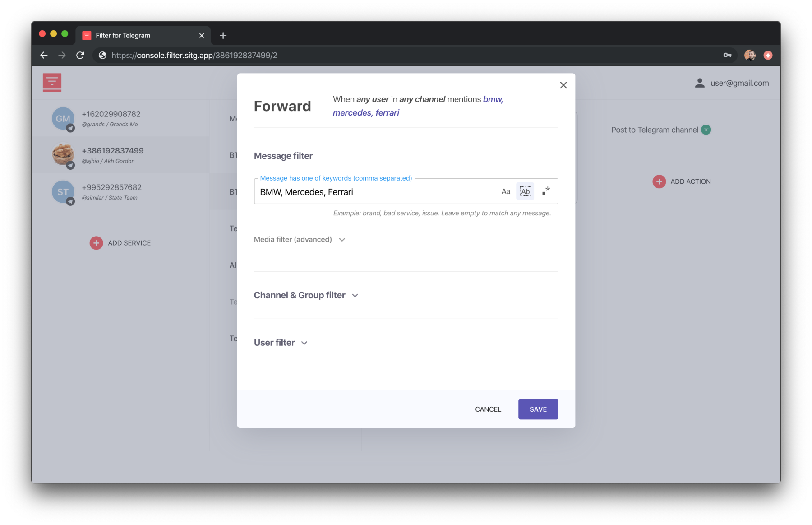Close the Forward dialog with X
812x525 pixels.
pyautogui.click(x=563, y=85)
